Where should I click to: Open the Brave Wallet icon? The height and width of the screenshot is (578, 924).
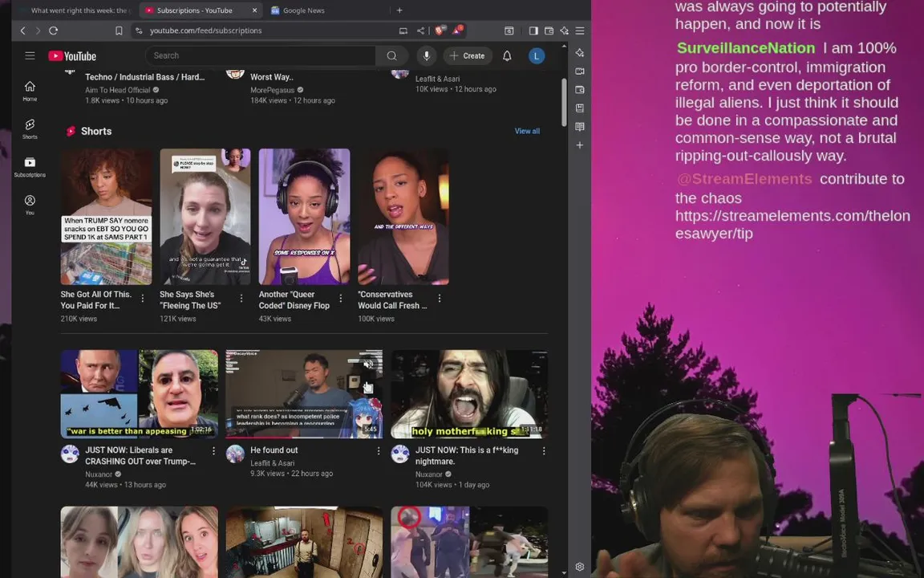click(x=549, y=31)
